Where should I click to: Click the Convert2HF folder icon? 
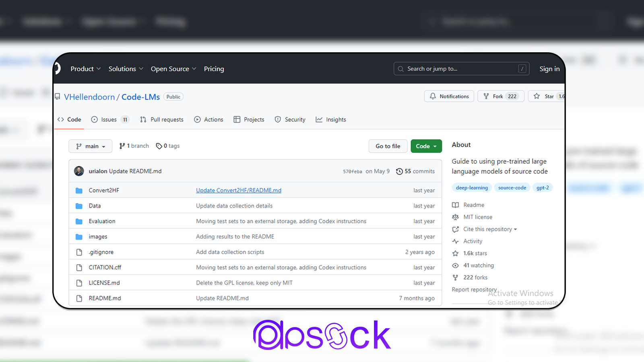click(79, 190)
